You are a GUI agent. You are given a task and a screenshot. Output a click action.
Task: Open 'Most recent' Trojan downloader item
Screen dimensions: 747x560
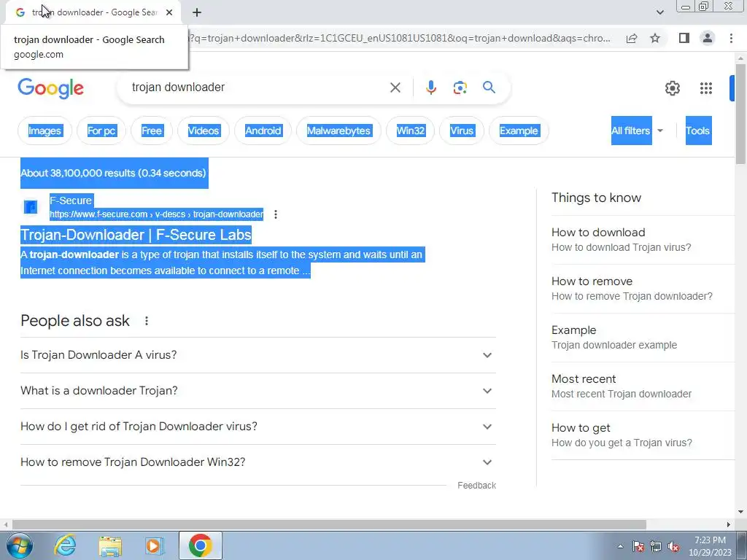click(643, 386)
